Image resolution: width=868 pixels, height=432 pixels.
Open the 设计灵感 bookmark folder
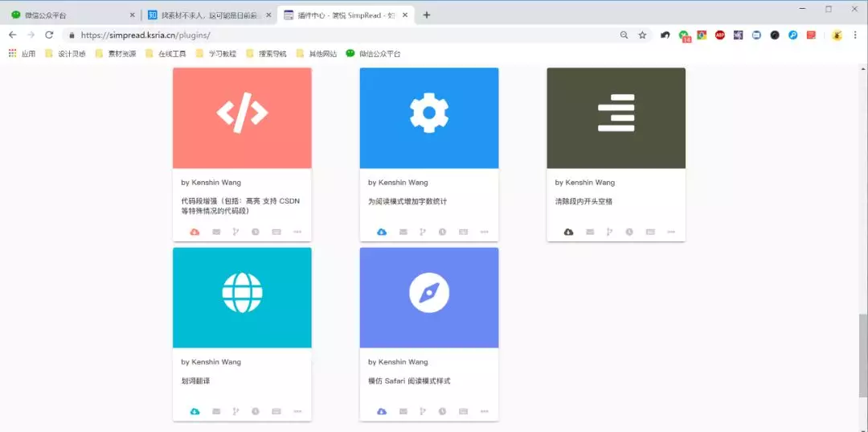point(65,54)
